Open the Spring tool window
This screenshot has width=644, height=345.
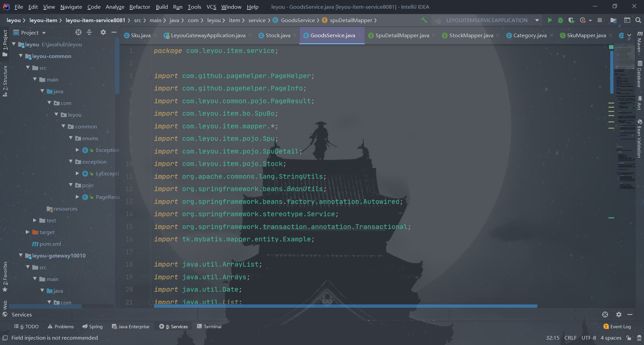coord(92,327)
